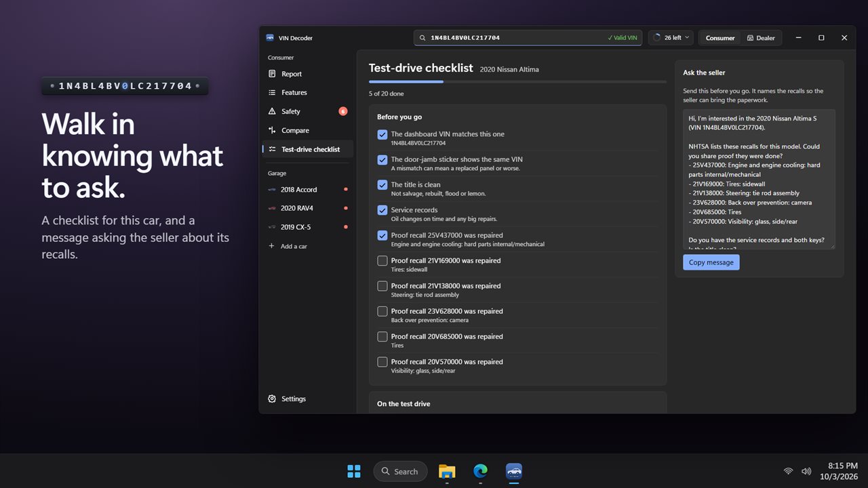868x488 pixels.
Task: Click the red Safety badge showing 6
Action: click(x=343, y=111)
